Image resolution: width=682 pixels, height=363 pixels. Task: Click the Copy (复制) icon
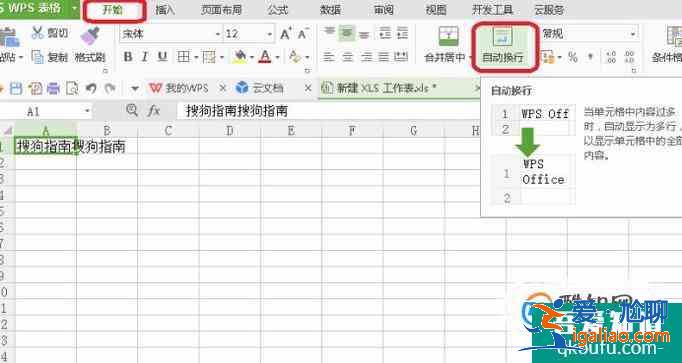(38, 57)
